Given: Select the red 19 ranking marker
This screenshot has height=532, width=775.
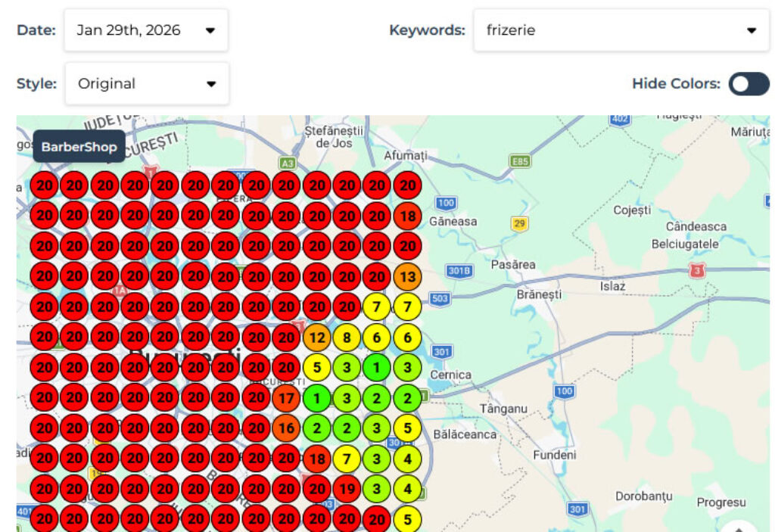Looking at the screenshot, I should tap(346, 488).
